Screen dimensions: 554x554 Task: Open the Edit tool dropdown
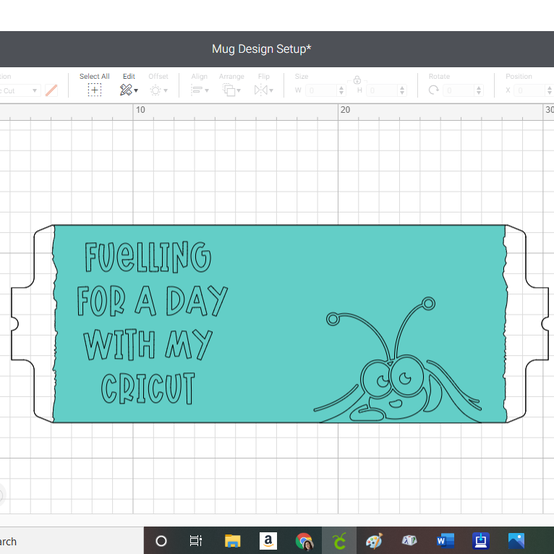coord(128,90)
